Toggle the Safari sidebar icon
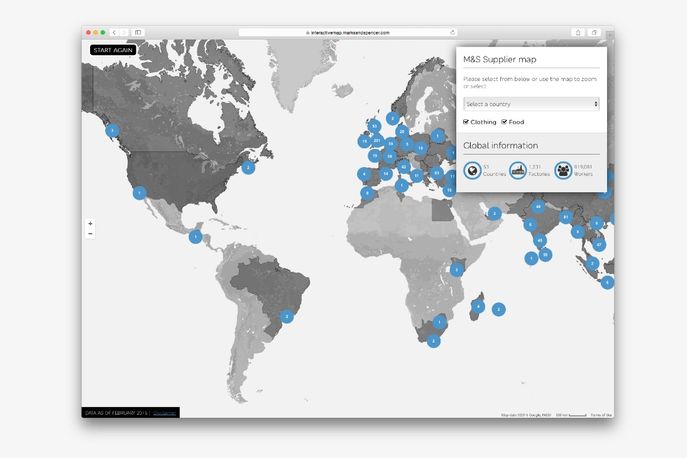The image size is (687, 458). point(138,32)
